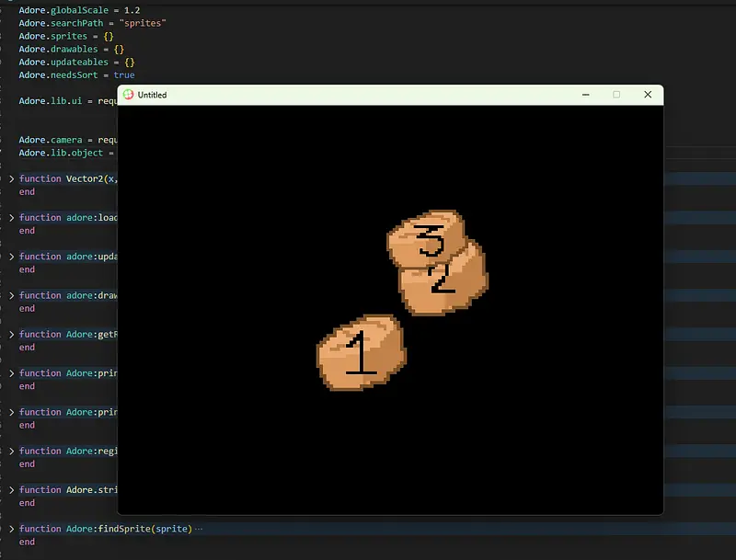Viewport: 736px width, 560px height.
Task: Click the rock sprite numbered 3
Action: point(426,238)
